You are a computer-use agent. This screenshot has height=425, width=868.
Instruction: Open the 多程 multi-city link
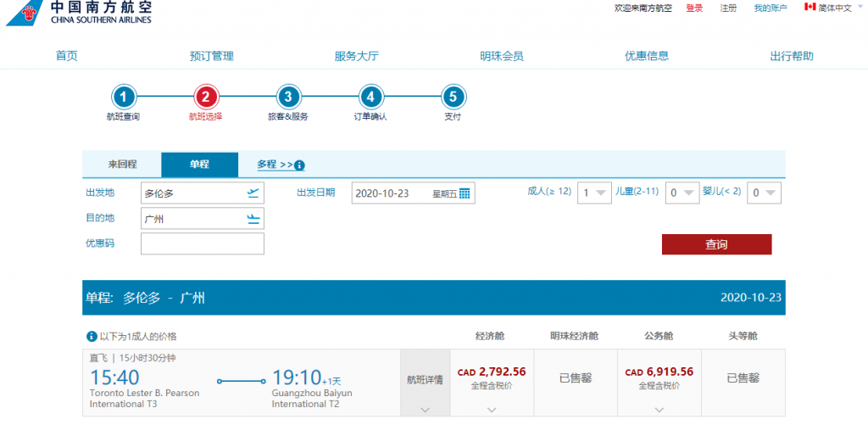275,165
